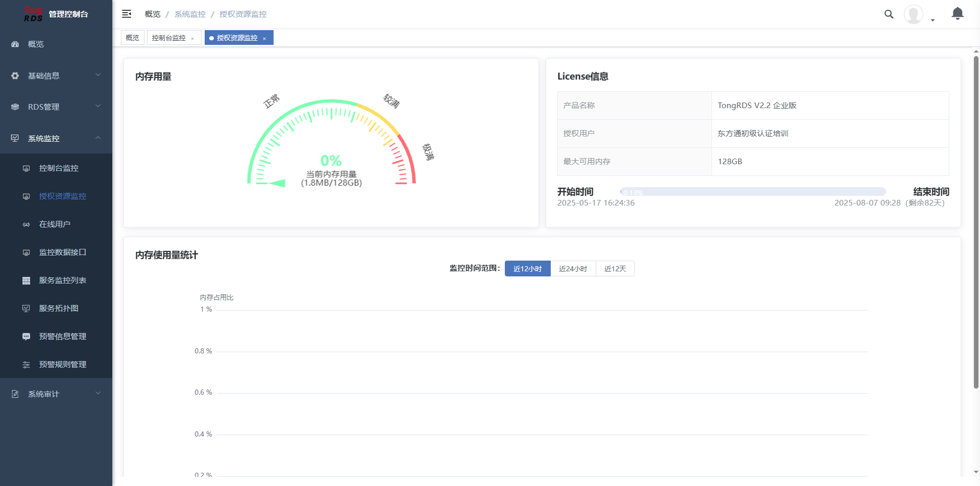Image resolution: width=980 pixels, height=486 pixels.
Task: Click the 东方通初级认证培训 cell
Action: tap(830, 134)
